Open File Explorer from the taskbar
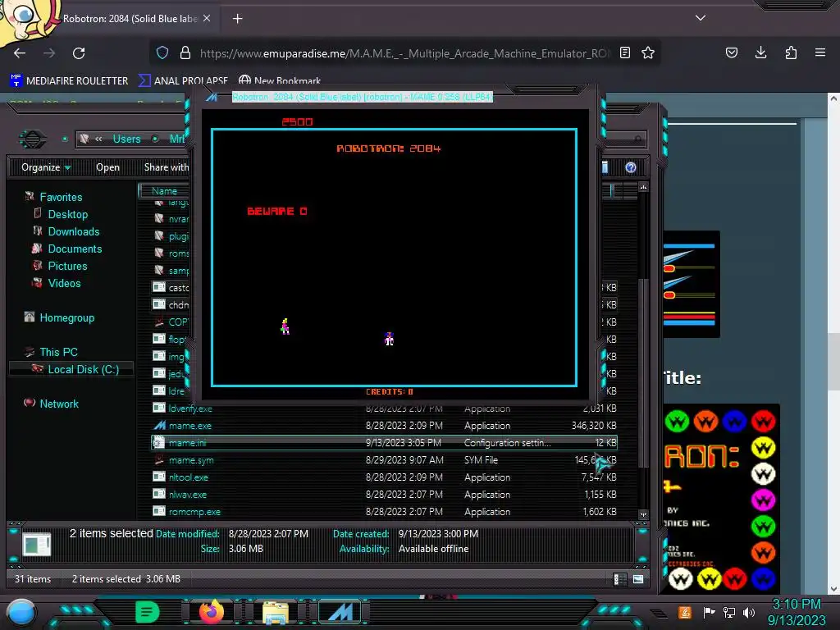This screenshot has height=630, width=840. 276,612
